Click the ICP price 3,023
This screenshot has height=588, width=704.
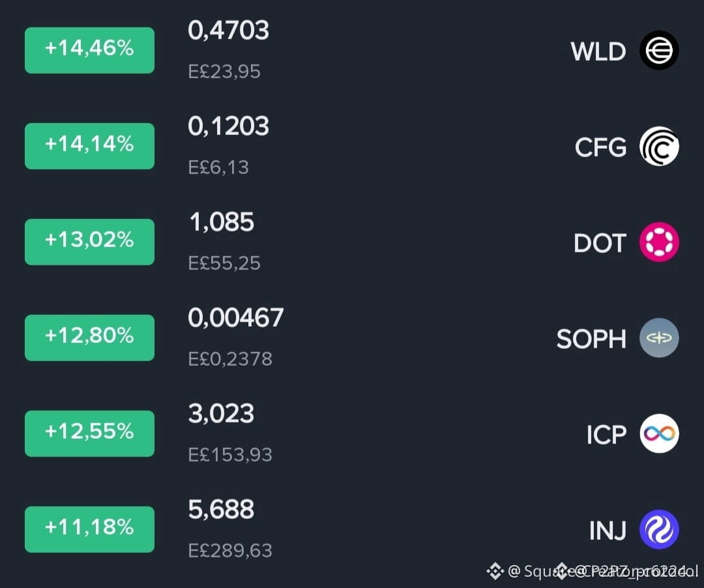(221, 413)
